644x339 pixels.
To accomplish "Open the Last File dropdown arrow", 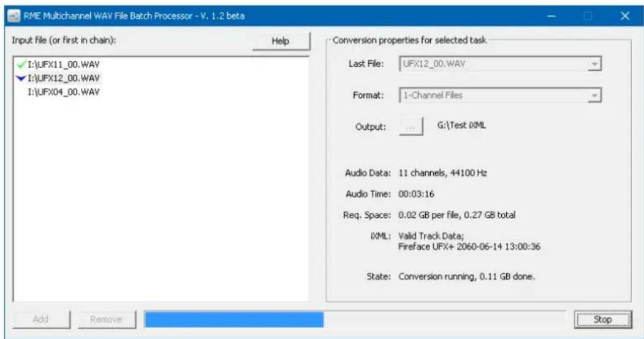I will pyautogui.click(x=594, y=64).
